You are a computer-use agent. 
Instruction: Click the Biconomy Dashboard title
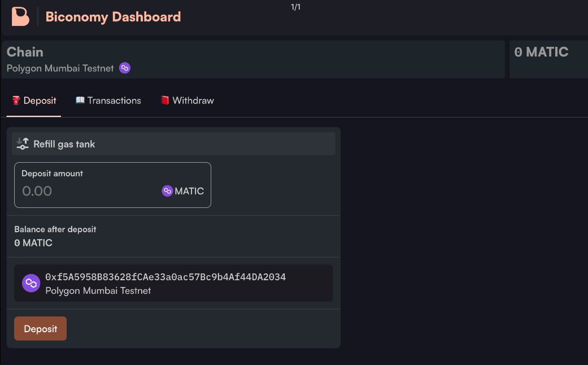[113, 17]
